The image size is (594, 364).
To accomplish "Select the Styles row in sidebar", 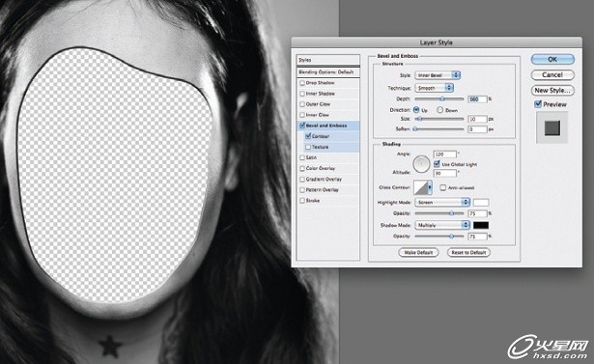I will click(327, 60).
